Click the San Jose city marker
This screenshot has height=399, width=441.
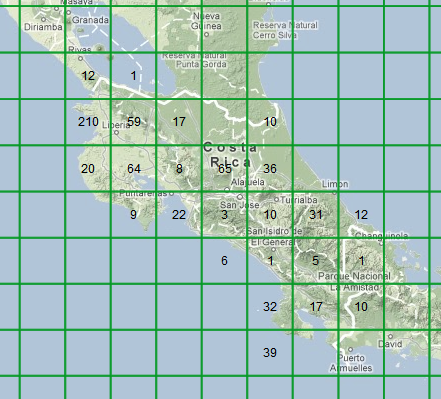point(240,197)
